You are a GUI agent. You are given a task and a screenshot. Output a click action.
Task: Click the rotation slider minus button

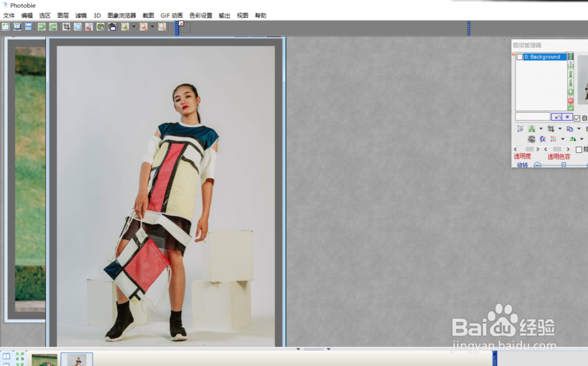(x=537, y=165)
